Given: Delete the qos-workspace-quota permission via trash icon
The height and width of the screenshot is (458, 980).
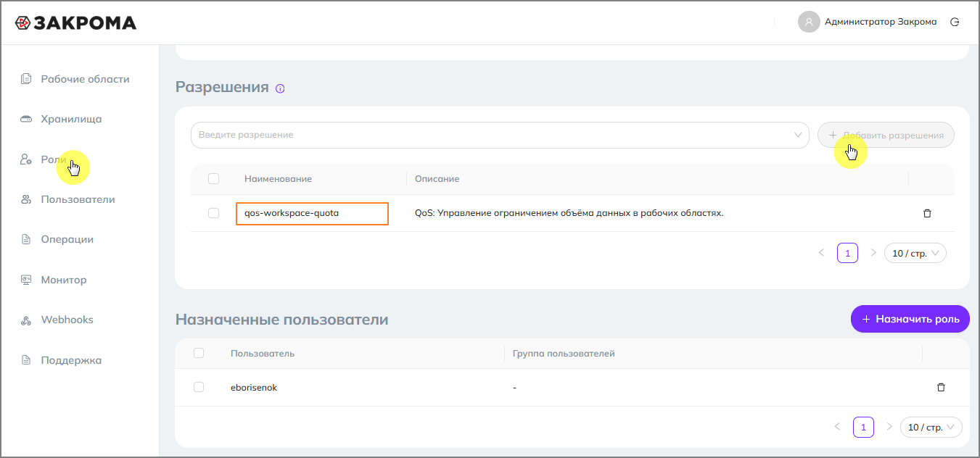Looking at the screenshot, I should pyautogui.click(x=926, y=213).
